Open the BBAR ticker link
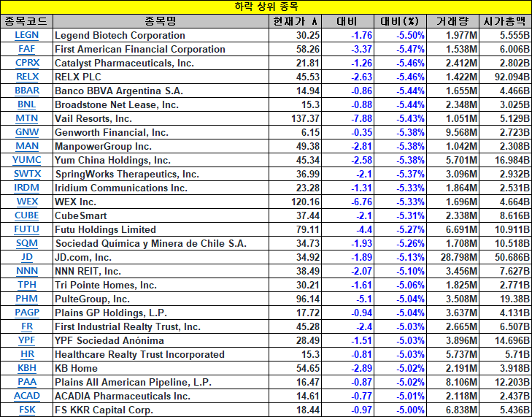 click(27, 91)
